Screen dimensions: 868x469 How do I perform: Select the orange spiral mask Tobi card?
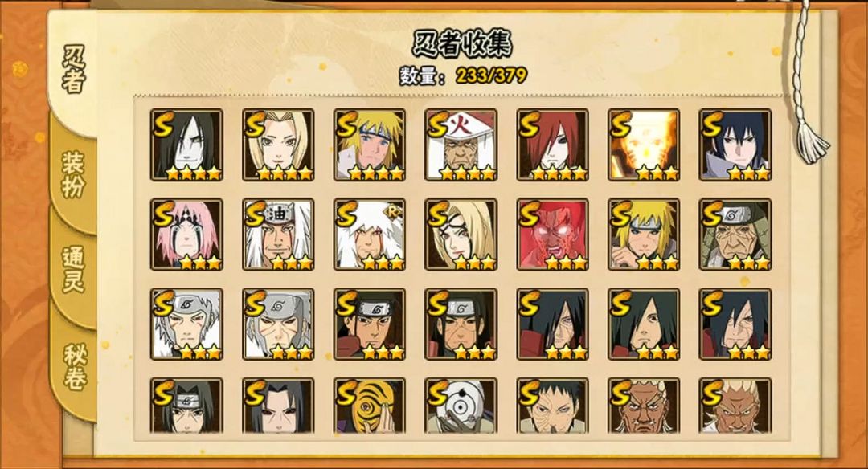point(369,406)
